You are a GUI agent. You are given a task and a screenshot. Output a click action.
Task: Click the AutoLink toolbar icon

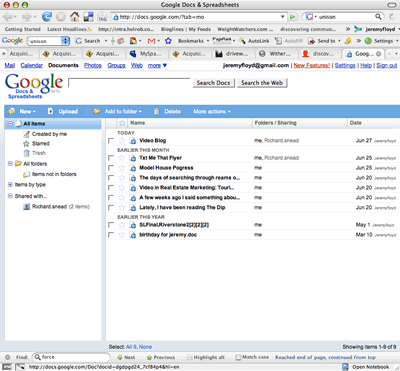242,41
